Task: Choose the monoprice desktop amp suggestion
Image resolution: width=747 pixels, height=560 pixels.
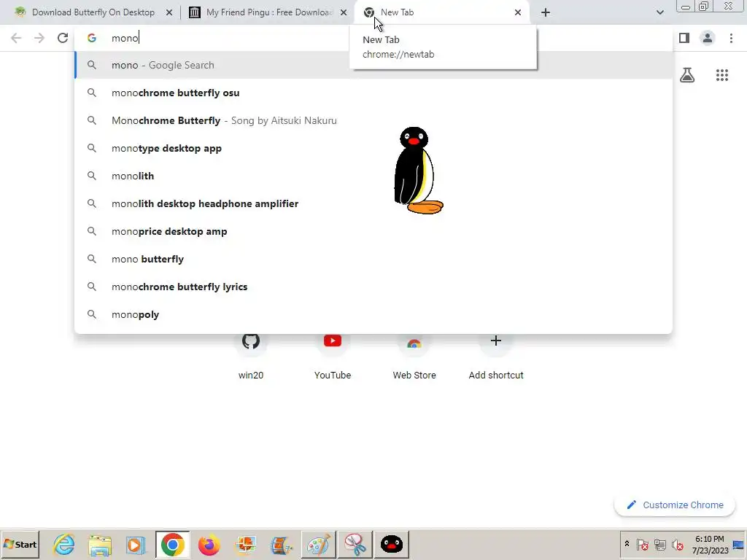Action: pos(373,231)
